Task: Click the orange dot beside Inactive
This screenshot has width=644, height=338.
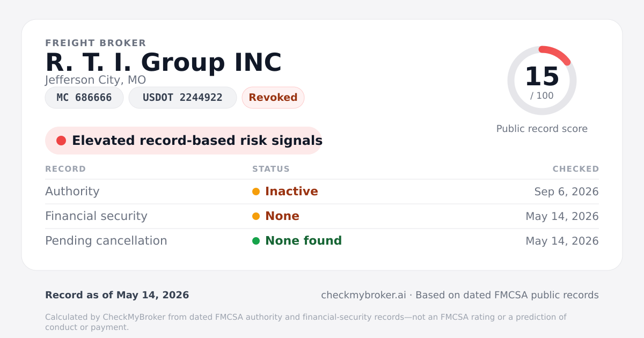Action: tap(256, 192)
